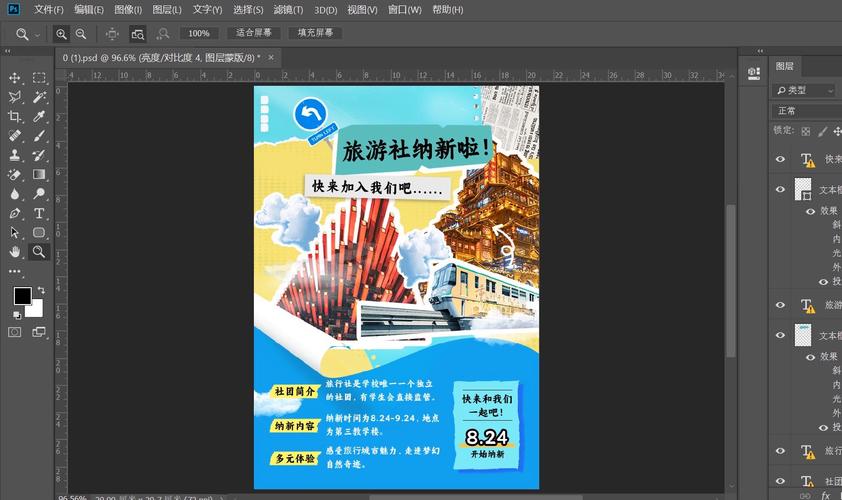Swap foreground and background colors
This screenshot has height=500, width=842.
point(41,291)
